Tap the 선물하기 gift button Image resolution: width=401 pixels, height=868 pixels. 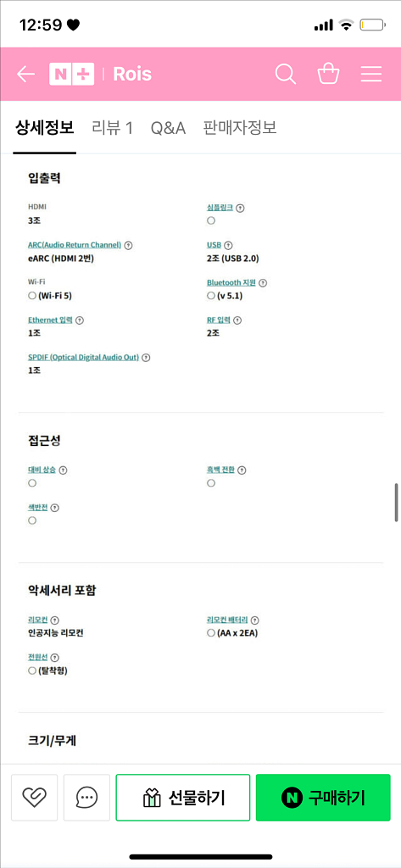pos(183,798)
